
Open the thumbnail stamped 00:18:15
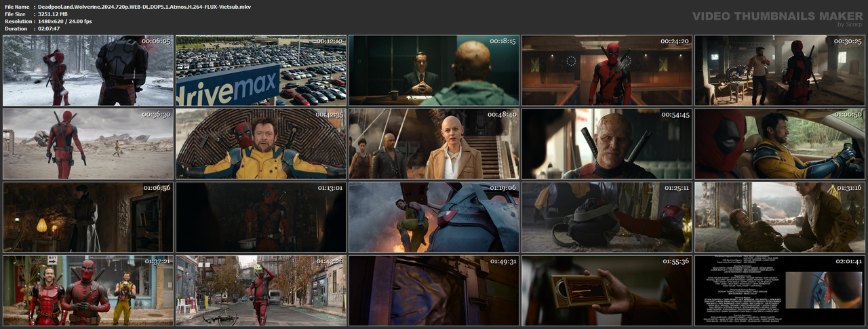click(x=434, y=71)
